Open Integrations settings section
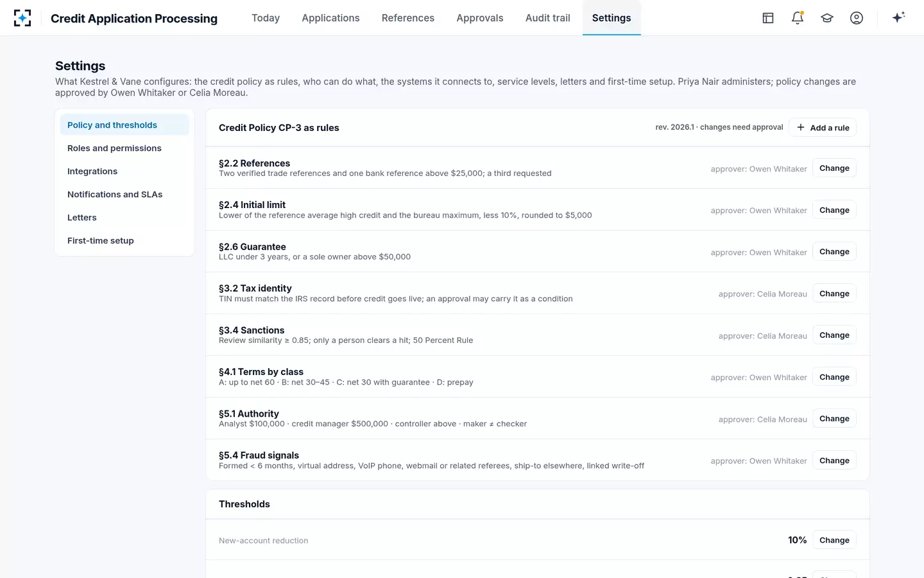The image size is (924, 578). 124,171
